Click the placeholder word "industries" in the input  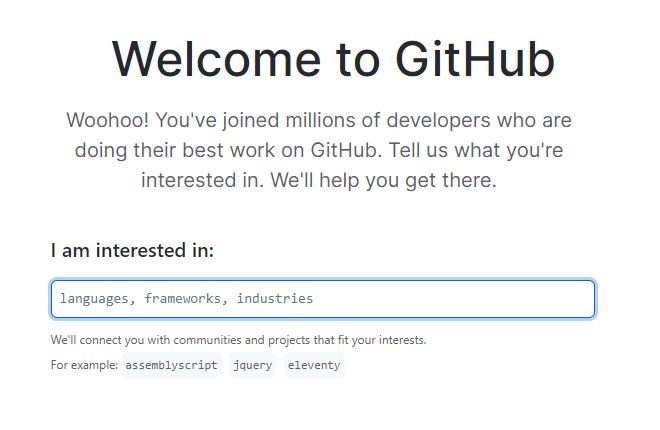[275, 299]
